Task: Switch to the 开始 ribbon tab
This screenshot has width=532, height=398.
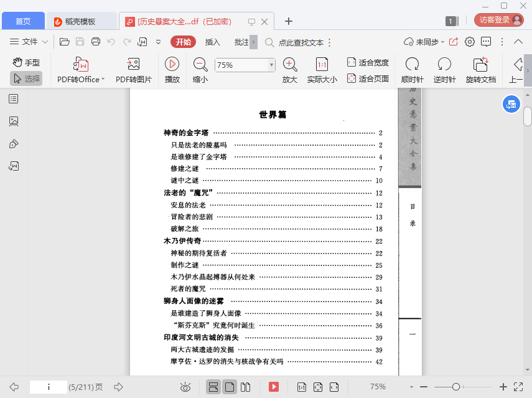Action: pyautogui.click(x=183, y=42)
